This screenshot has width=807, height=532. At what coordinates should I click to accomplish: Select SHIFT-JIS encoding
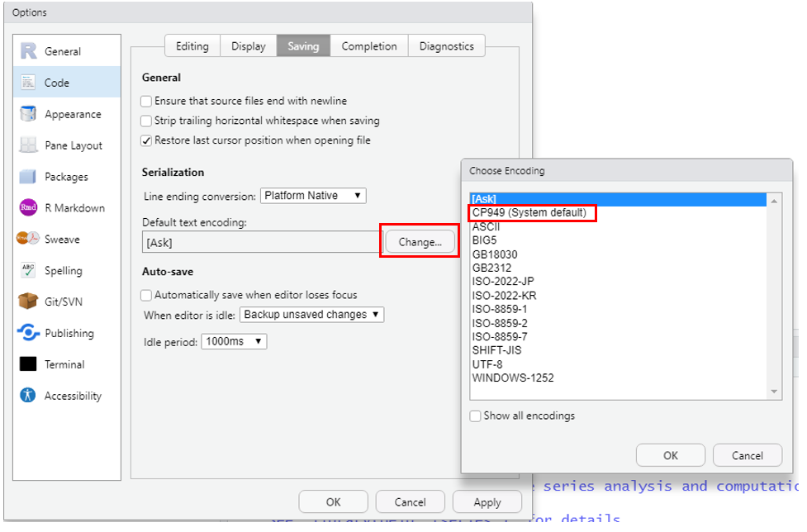coord(618,350)
